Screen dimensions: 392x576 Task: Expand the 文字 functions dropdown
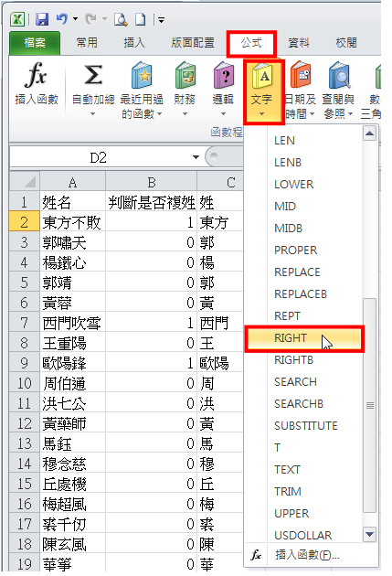tap(261, 114)
